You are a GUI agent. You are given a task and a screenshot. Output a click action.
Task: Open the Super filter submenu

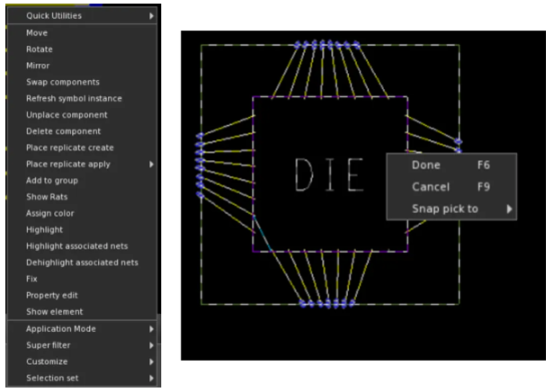82,345
